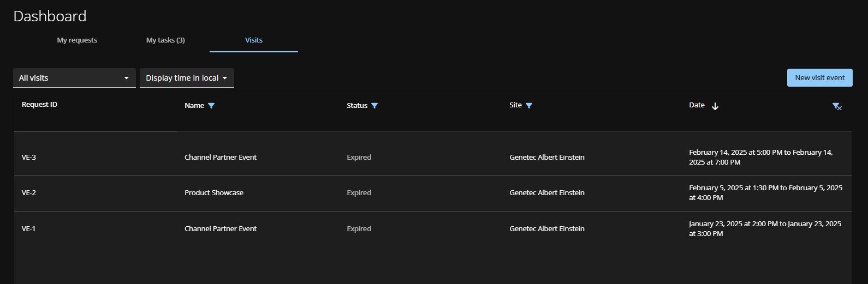
Task: Click the Request ID column header
Action: (39, 105)
